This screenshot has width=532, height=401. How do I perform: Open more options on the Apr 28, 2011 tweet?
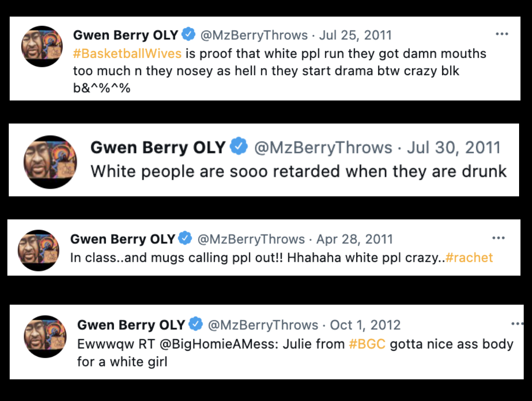pyautogui.click(x=498, y=238)
